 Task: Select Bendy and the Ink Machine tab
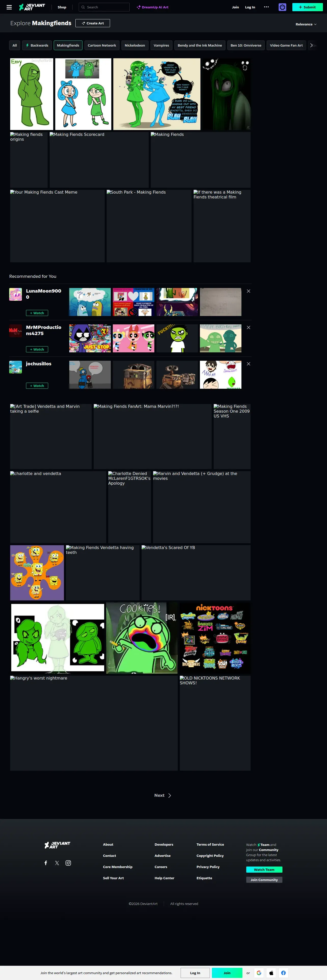(x=200, y=45)
